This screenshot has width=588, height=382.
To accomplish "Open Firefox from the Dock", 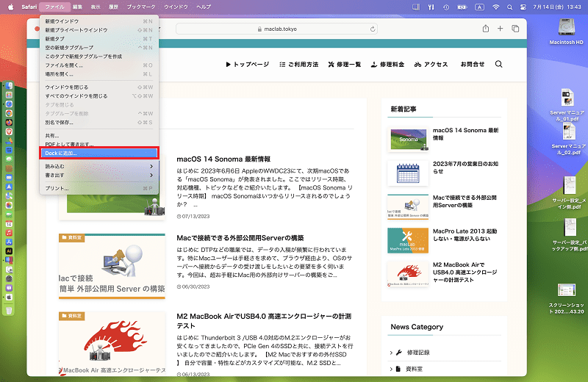I will click(x=9, y=123).
